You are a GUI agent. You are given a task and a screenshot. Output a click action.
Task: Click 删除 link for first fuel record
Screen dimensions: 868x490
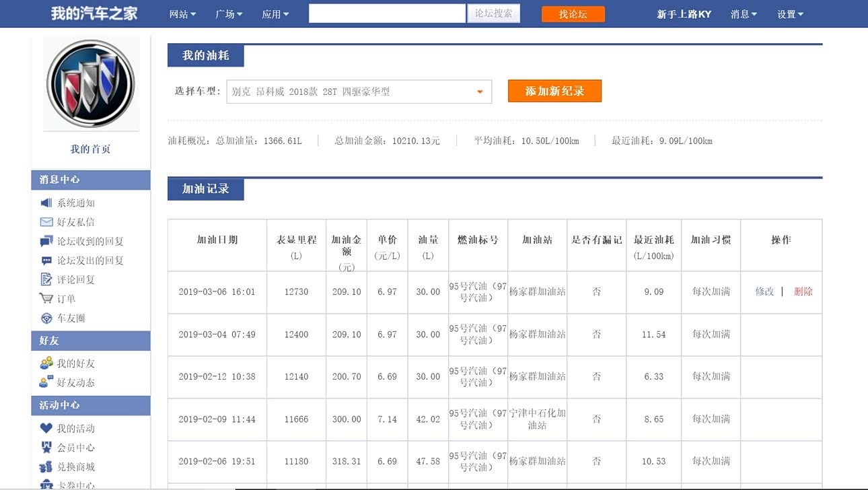tap(803, 291)
